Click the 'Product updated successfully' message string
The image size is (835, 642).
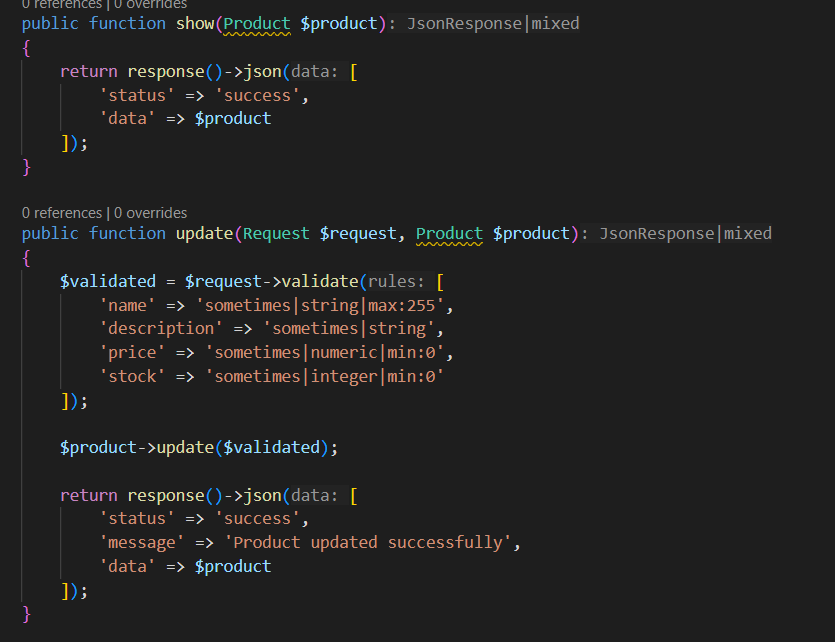point(372,542)
